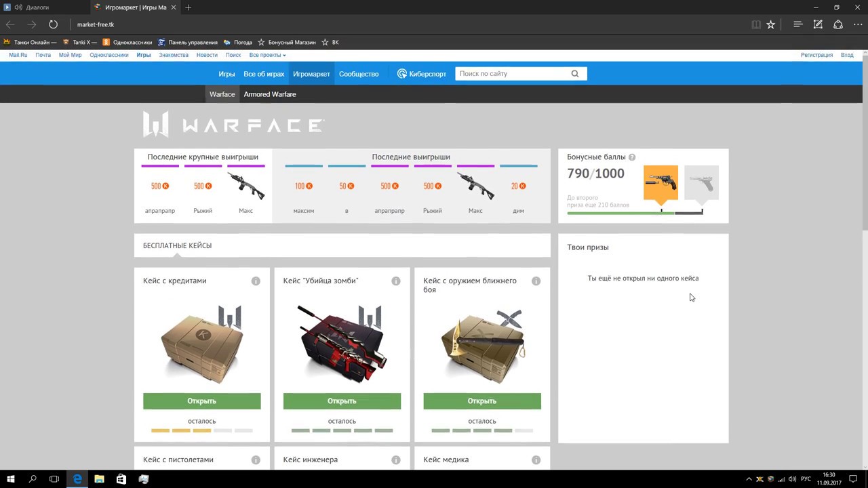Select the Warface sub-tab
868x488 pixels.
pos(222,94)
